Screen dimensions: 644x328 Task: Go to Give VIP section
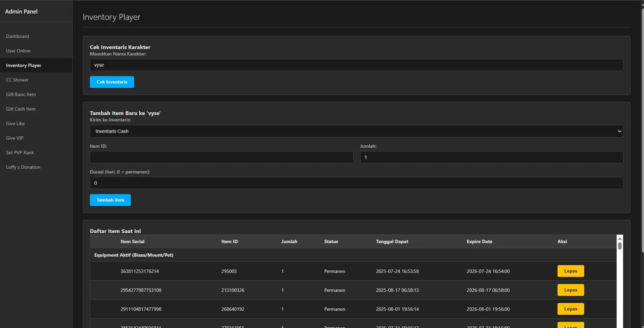(x=36, y=138)
